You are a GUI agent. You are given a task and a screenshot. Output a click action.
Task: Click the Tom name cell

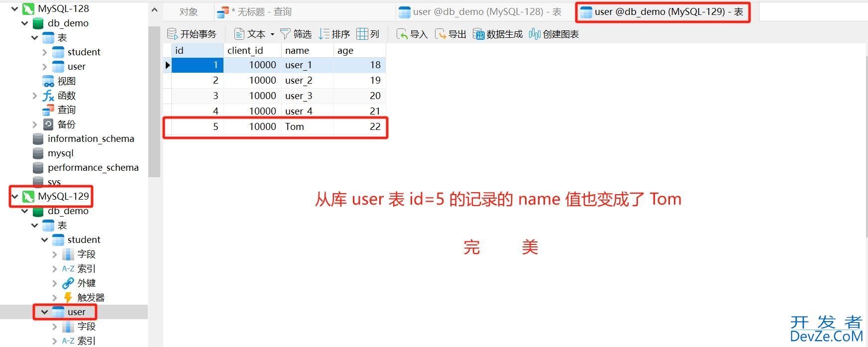tap(307, 126)
